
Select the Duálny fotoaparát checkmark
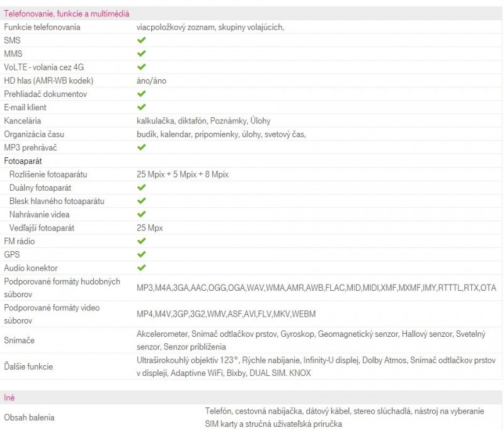pyautogui.click(x=141, y=188)
